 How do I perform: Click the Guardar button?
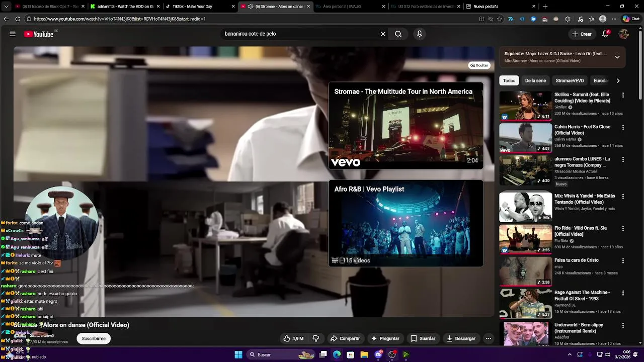423,338
